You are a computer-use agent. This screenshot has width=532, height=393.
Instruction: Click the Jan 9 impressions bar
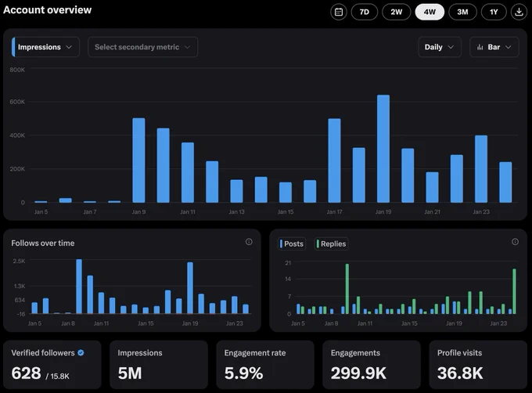[138, 160]
